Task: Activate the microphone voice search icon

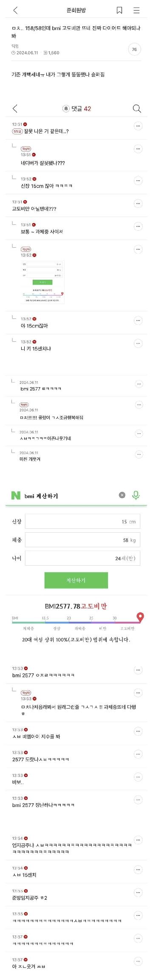Action: pyautogui.click(x=136, y=495)
